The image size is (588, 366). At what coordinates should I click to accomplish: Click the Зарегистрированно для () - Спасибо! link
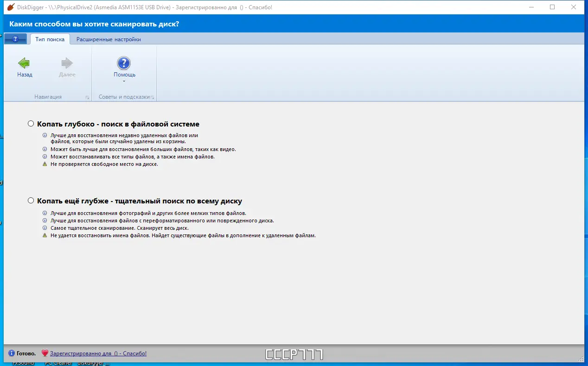(x=98, y=353)
